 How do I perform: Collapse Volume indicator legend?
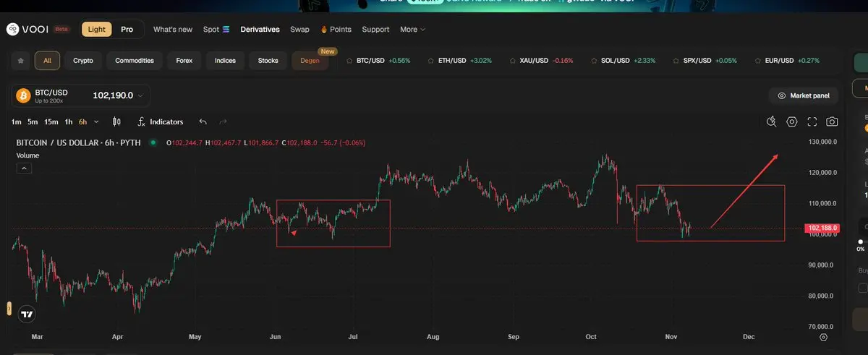click(x=24, y=168)
